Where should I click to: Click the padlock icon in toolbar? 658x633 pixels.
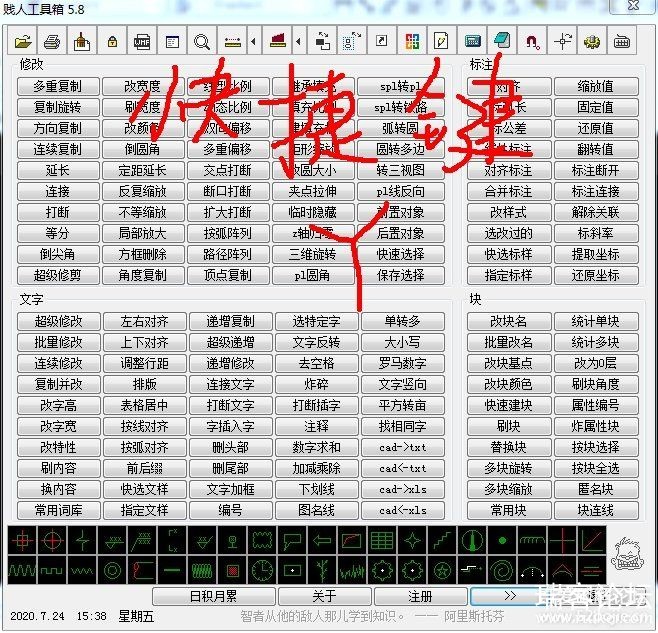tap(112, 41)
